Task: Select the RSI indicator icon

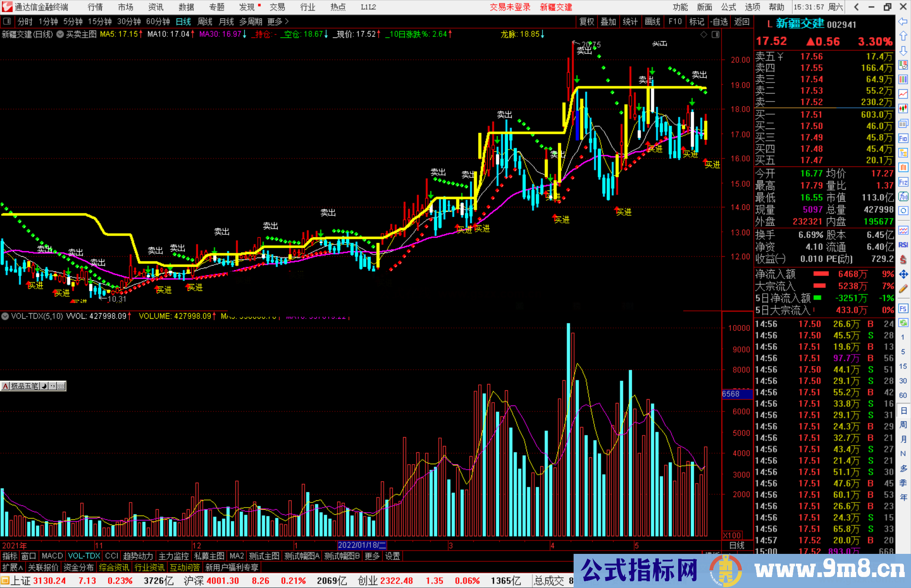Action: 903,245
